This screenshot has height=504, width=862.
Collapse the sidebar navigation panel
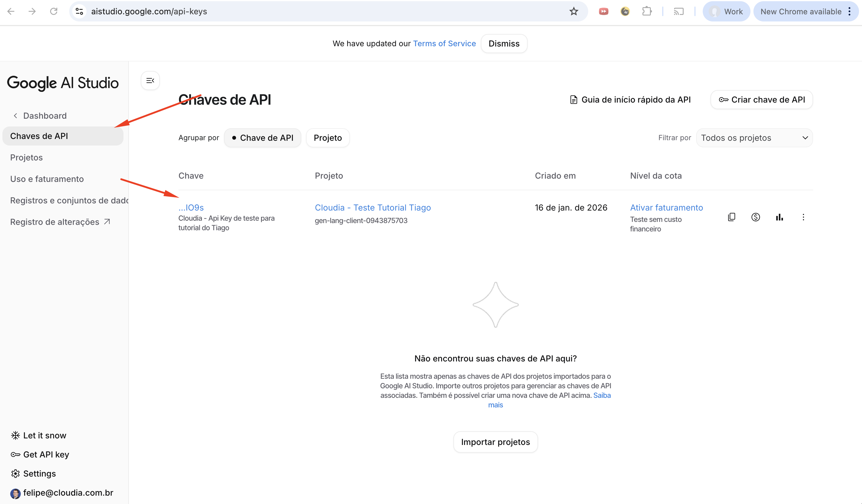coord(150,81)
